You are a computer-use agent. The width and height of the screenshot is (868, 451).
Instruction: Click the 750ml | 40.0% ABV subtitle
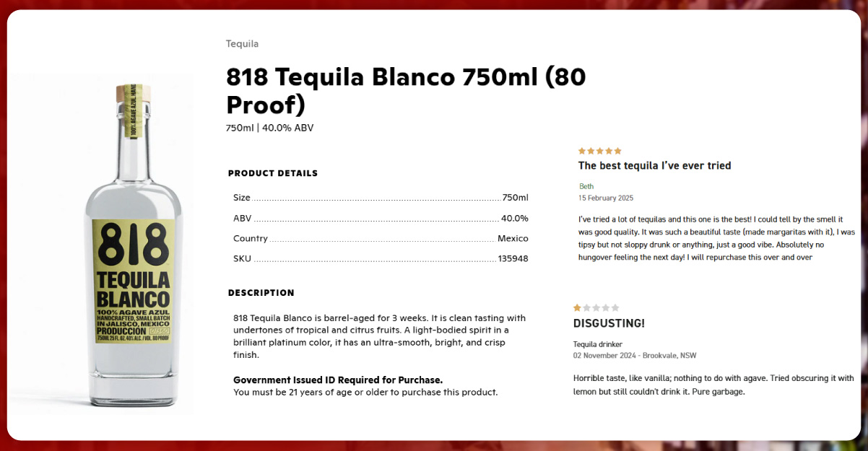pos(269,128)
